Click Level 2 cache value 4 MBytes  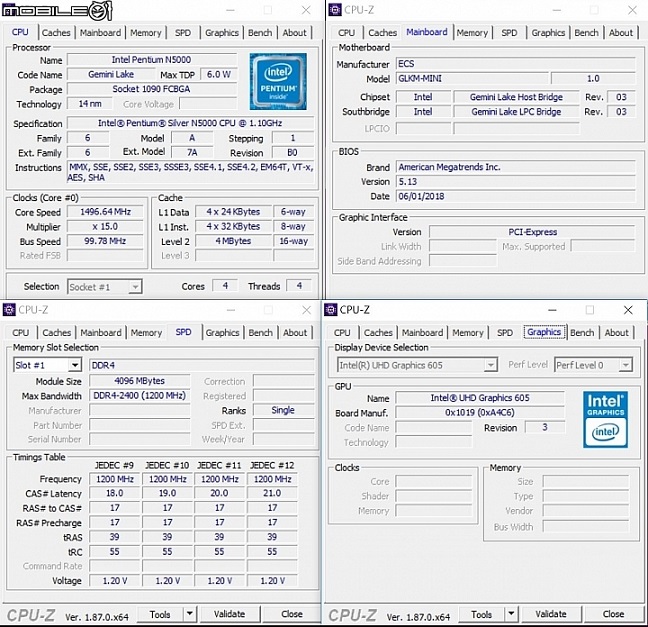(x=233, y=241)
